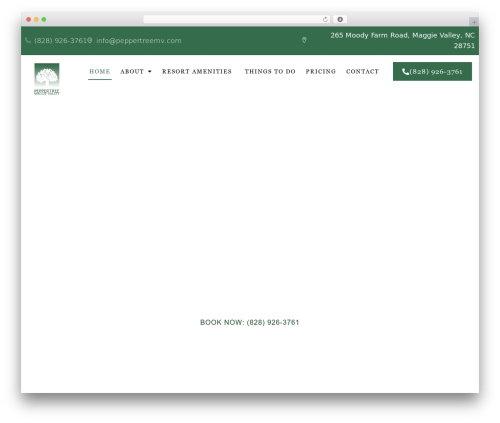
Task: Click the (828) 926-3761 number in the top bar
Action: coord(60,40)
